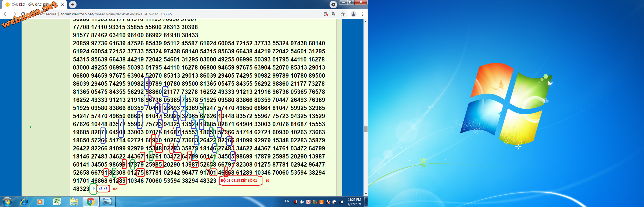Click the multicolor tray icon
The height and width of the screenshot is (207, 644).
tap(315, 202)
